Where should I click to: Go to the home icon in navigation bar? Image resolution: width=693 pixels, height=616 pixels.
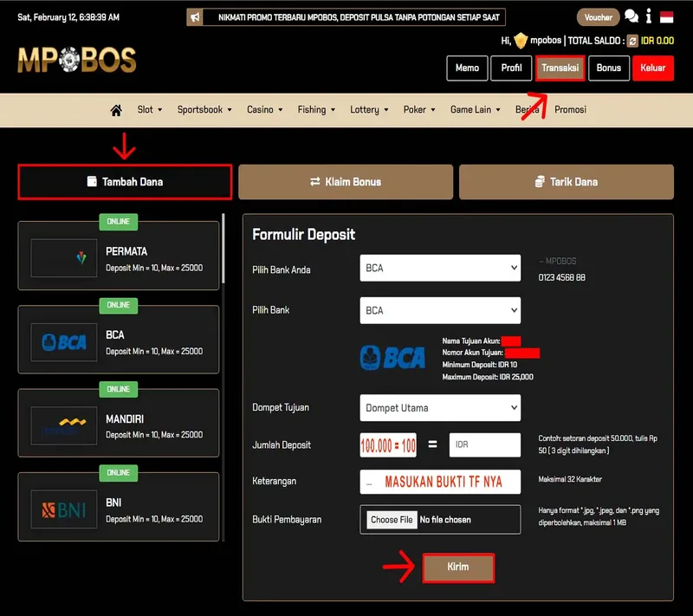coord(116,110)
